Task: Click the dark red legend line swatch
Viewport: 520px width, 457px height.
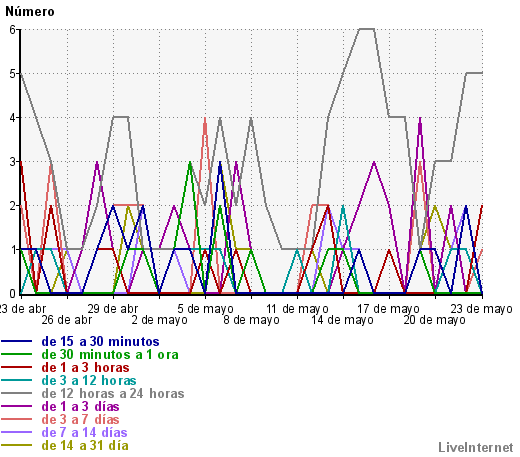Action: (x=16, y=367)
